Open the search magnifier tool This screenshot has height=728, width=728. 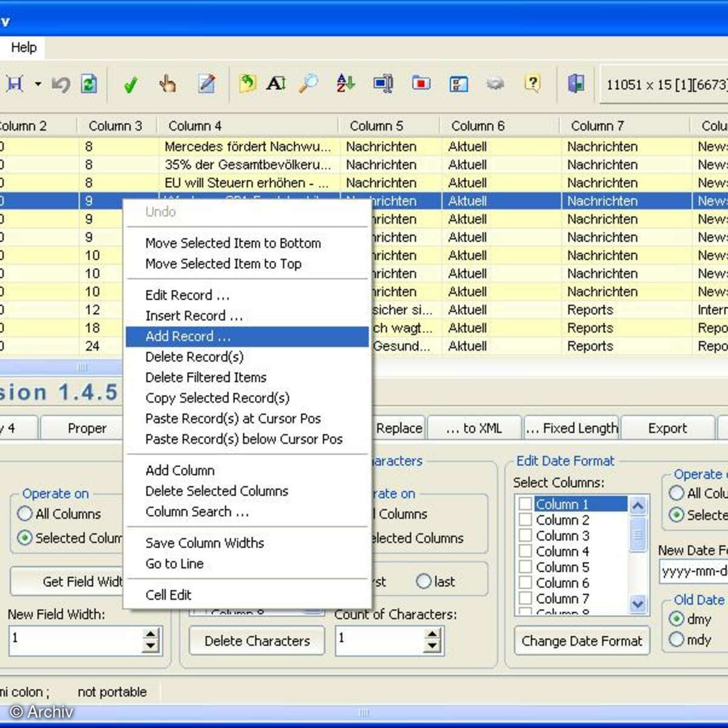(309, 84)
